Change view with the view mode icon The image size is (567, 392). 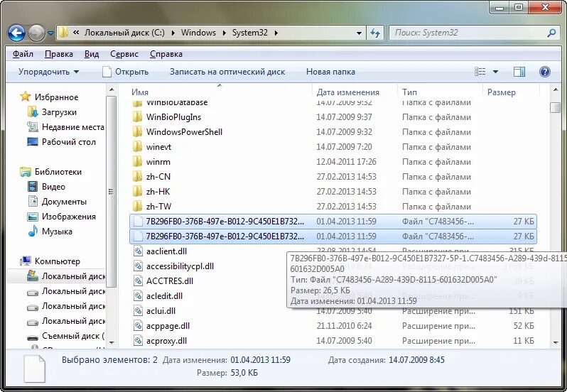click(x=480, y=72)
